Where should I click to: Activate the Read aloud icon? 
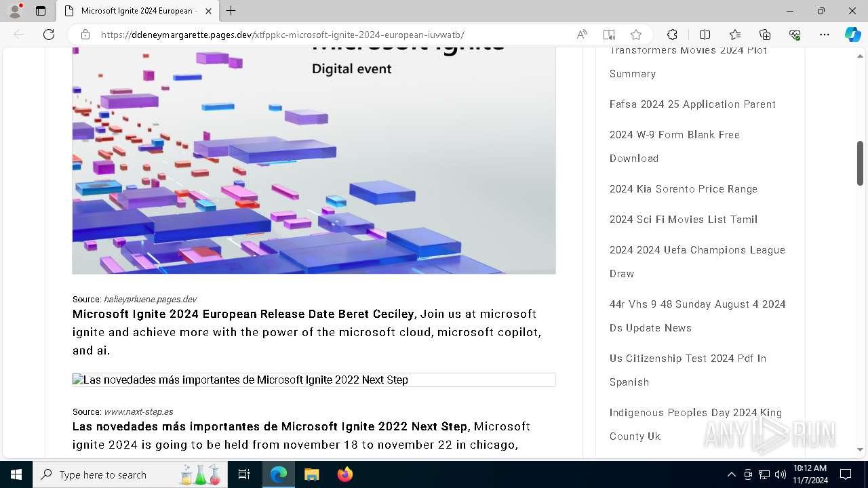point(582,35)
